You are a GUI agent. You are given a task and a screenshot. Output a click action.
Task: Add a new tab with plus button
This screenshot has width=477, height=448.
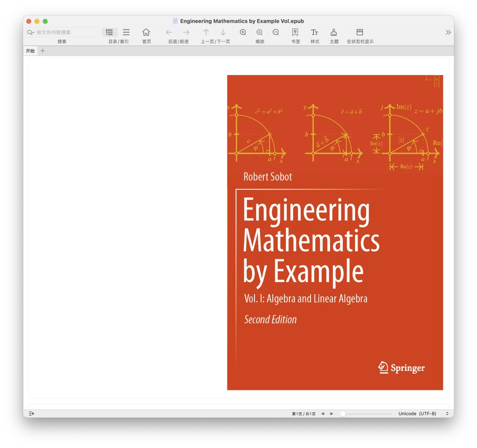(43, 51)
